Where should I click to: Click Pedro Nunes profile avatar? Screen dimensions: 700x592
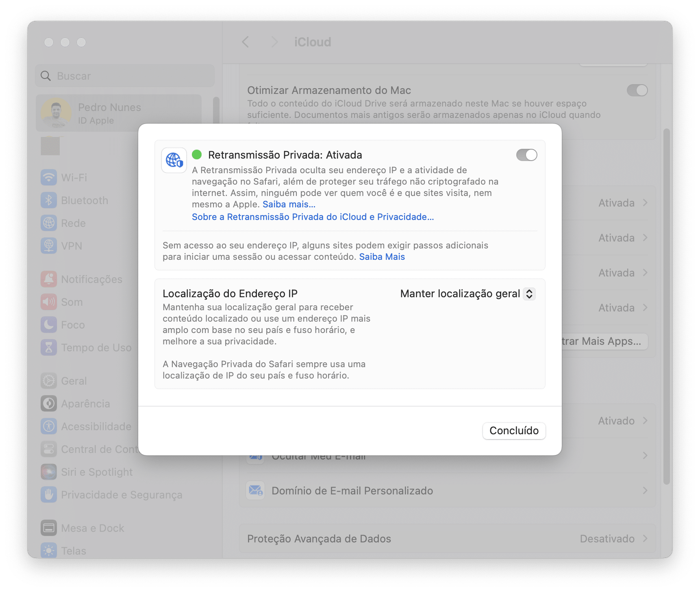56,113
